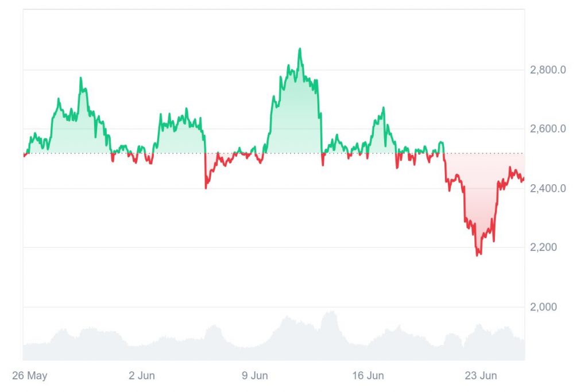The height and width of the screenshot is (392, 588).
Task: Select the 2,200 price axis label
Action: pyautogui.click(x=544, y=247)
